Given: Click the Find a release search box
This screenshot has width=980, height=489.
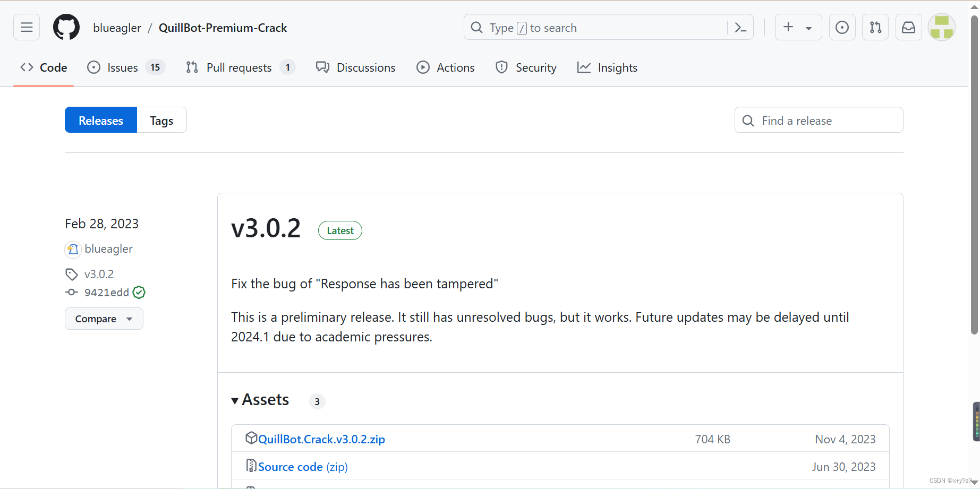Looking at the screenshot, I should pyautogui.click(x=819, y=120).
